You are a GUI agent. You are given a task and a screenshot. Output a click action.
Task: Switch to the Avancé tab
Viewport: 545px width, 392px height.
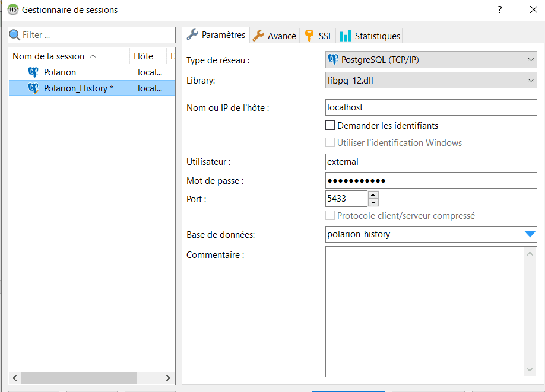click(x=275, y=36)
